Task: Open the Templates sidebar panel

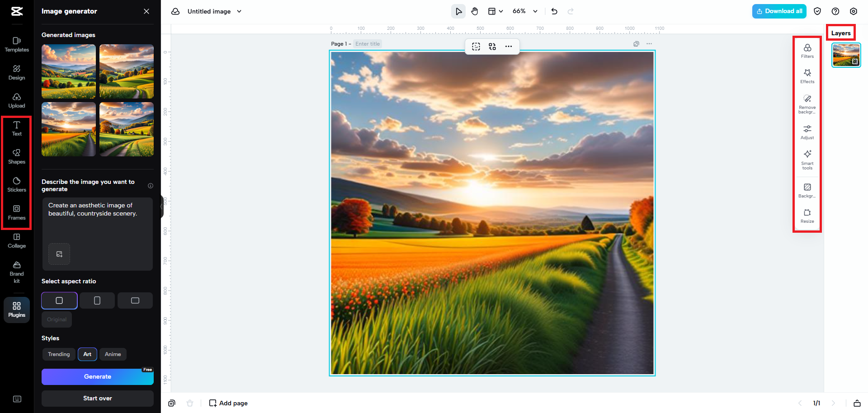Action: 16,44
